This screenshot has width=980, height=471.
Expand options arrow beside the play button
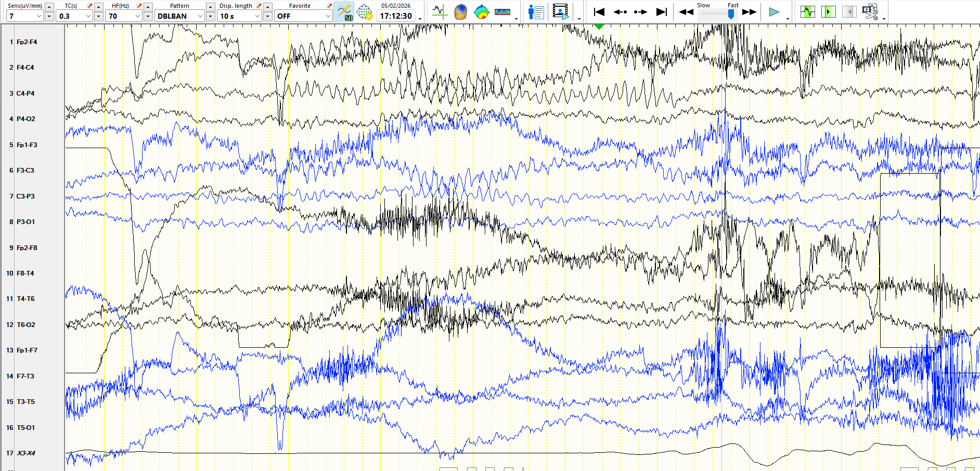pyautogui.click(x=788, y=19)
